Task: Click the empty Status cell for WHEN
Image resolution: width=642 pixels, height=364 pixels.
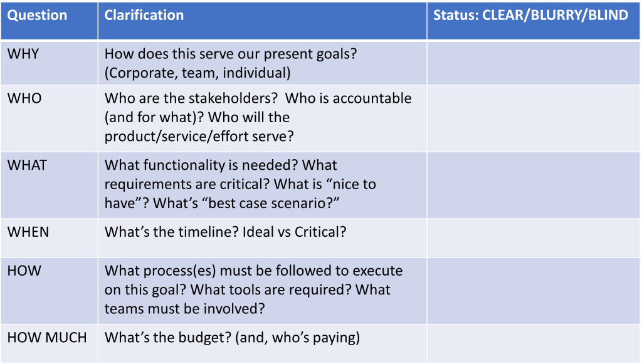Action: [x=533, y=237]
